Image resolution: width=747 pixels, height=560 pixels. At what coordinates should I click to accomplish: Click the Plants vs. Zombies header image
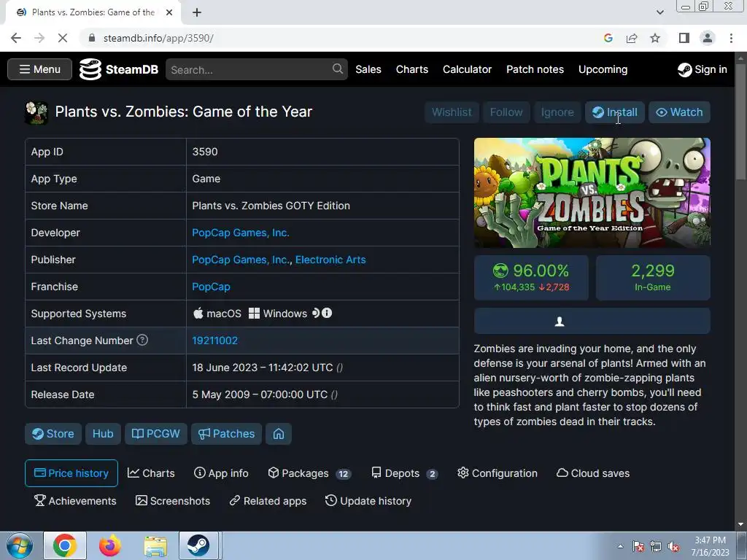tap(592, 192)
